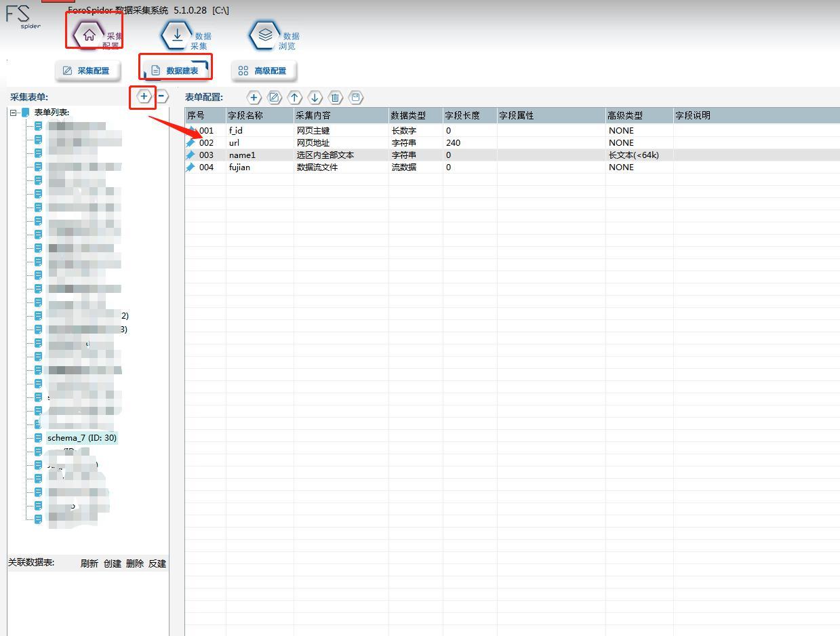Click 删除 in the 关联数据表 panel
The image size is (840, 636).
[135, 563]
